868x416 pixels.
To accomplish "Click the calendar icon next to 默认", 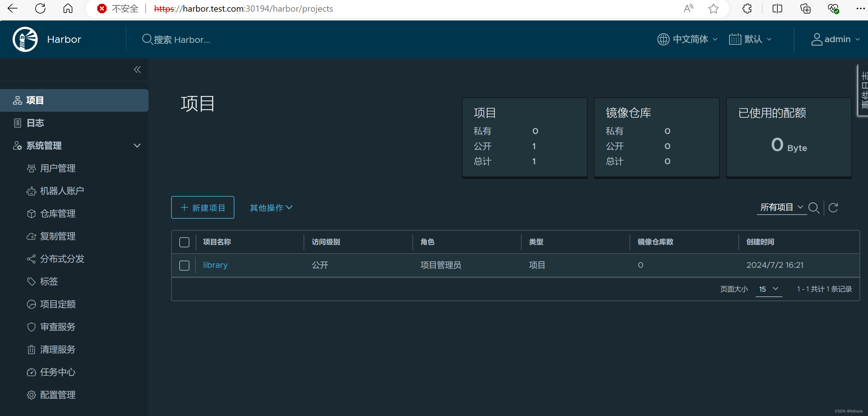I will (x=735, y=39).
